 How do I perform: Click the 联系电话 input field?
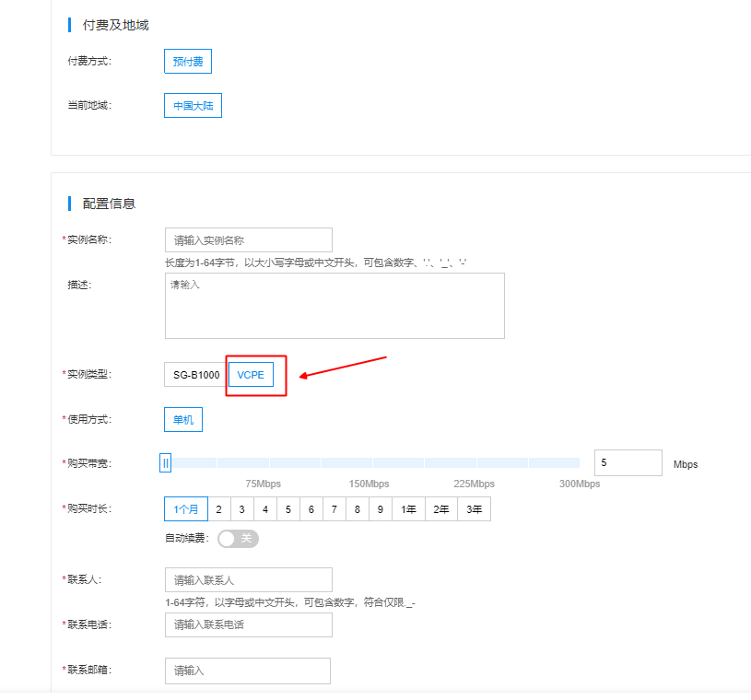pyautogui.click(x=249, y=624)
